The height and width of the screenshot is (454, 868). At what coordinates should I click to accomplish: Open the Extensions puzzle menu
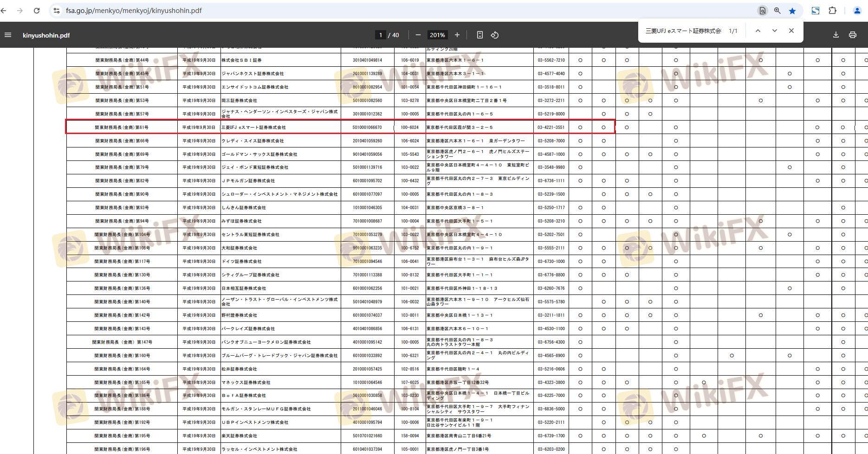click(x=833, y=11)
